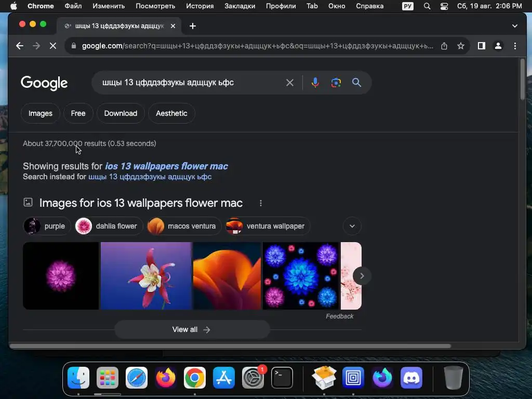Select the Aesthetic filter chip

(171, 113)
